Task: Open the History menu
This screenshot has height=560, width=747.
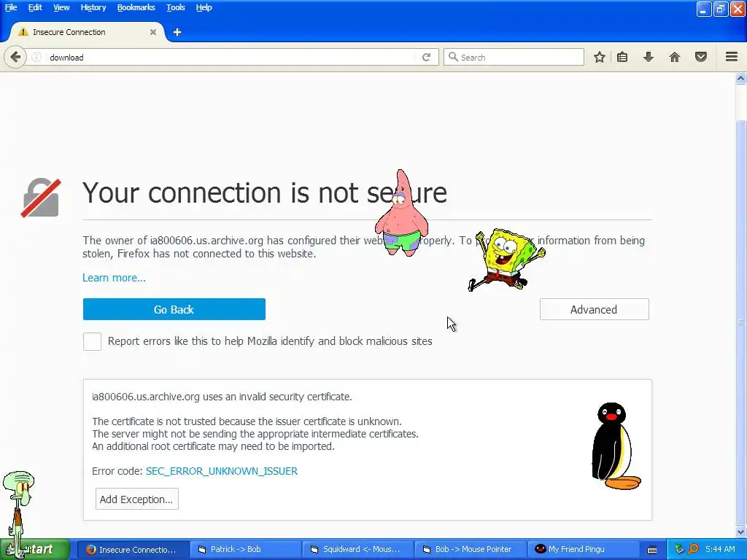Action: pyautogui.click(x=93, y=7)
